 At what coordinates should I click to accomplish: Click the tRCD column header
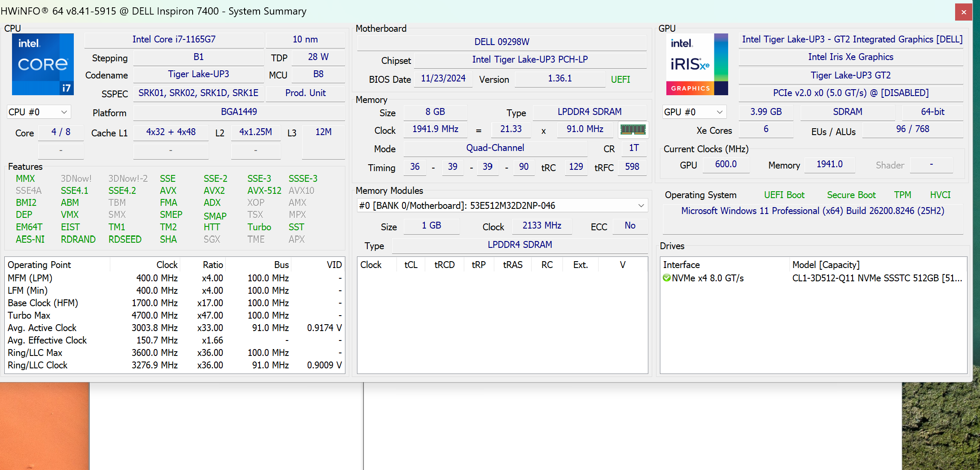tap(445, 265)
